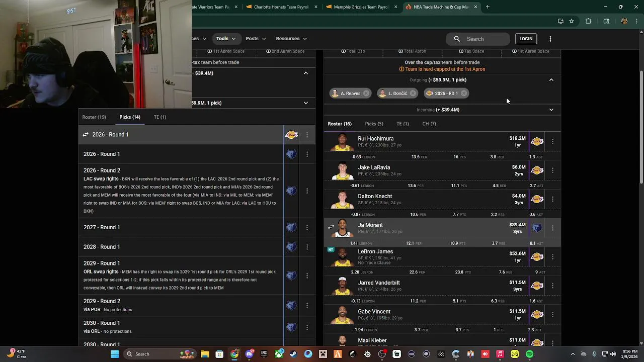644x362 pixels.
Task: Open options for Rui Hachimura row
Action: click(x=552, y=142)
